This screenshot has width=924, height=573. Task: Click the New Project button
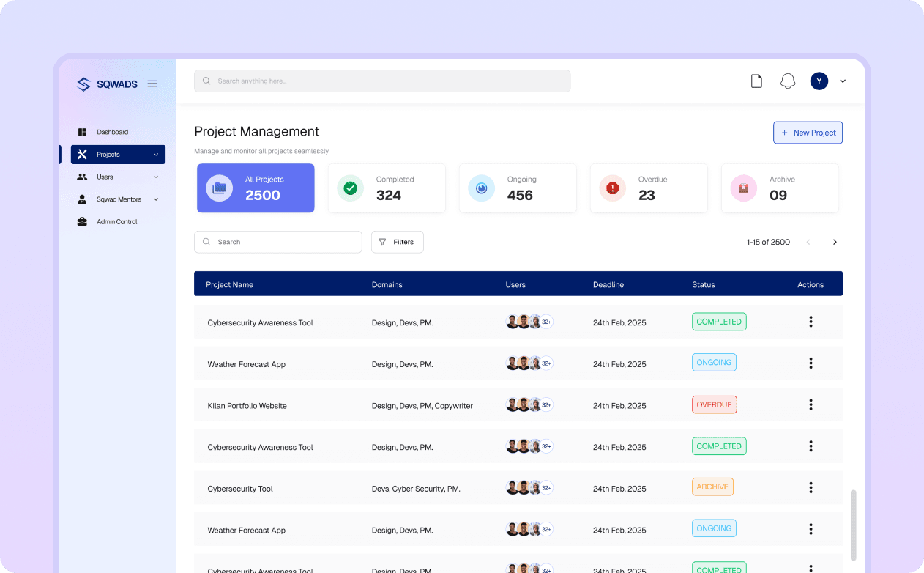point(808,133)
